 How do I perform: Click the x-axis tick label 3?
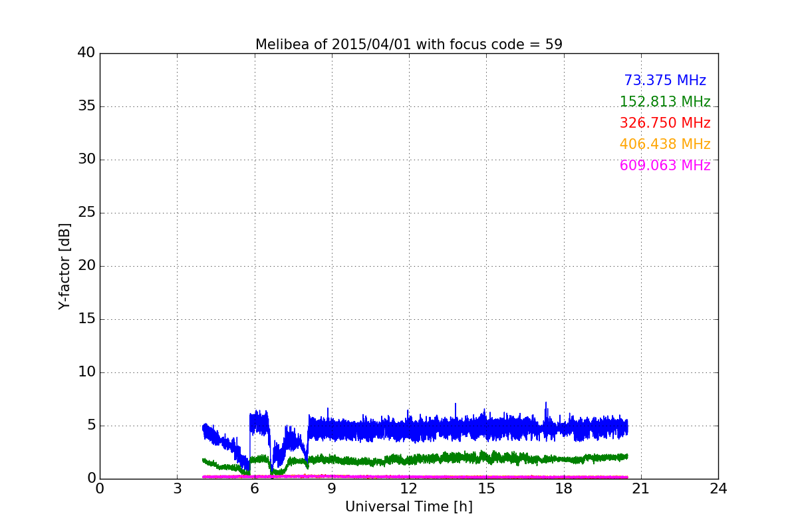[177, 489]
